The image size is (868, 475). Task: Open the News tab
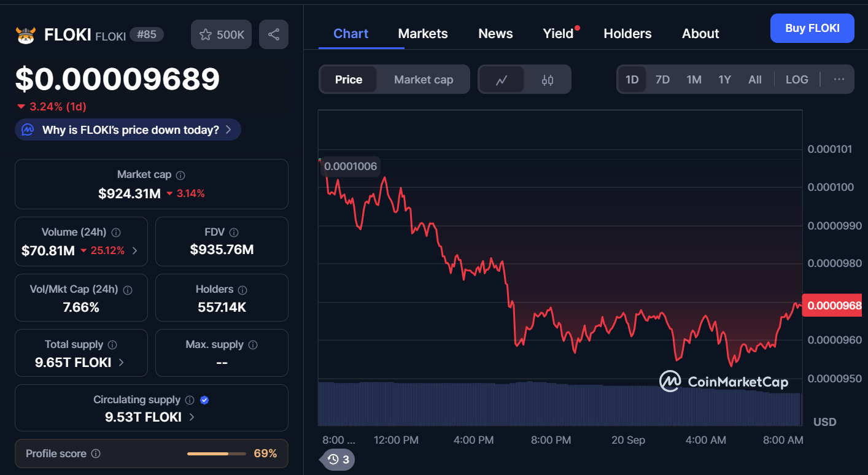coord(495,33)
